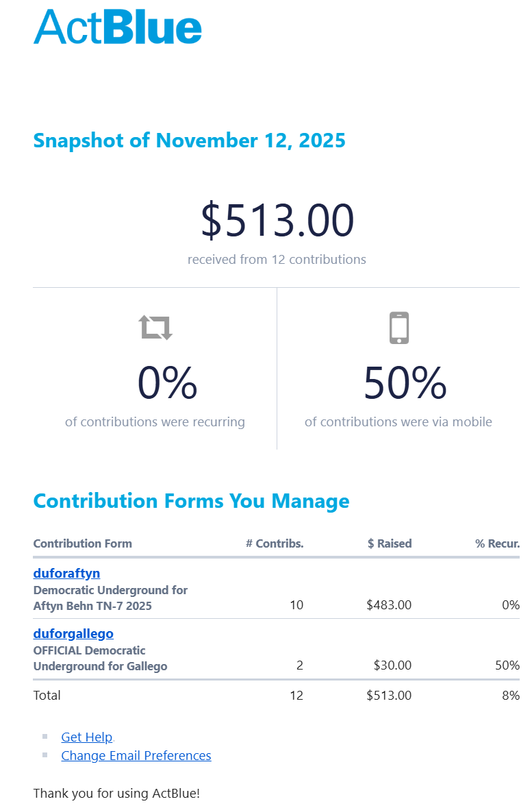This screenshot has width=532, height=808.
Task: Click the $483.00 raised amount
Action: point(389,605)
